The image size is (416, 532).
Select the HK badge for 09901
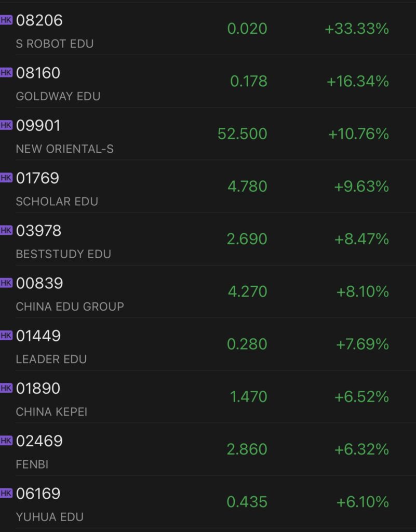6,125
